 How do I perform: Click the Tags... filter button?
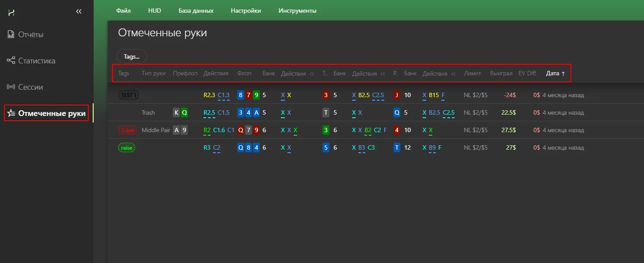pos(131,56)
